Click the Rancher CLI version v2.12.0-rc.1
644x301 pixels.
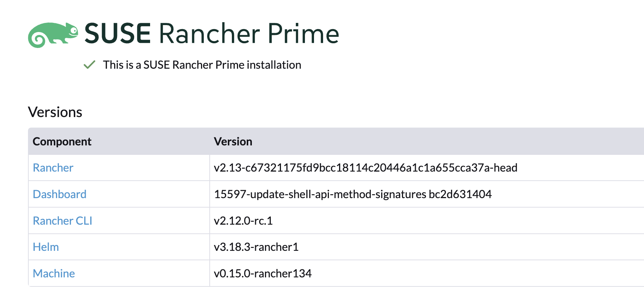[x=244, y=221]
